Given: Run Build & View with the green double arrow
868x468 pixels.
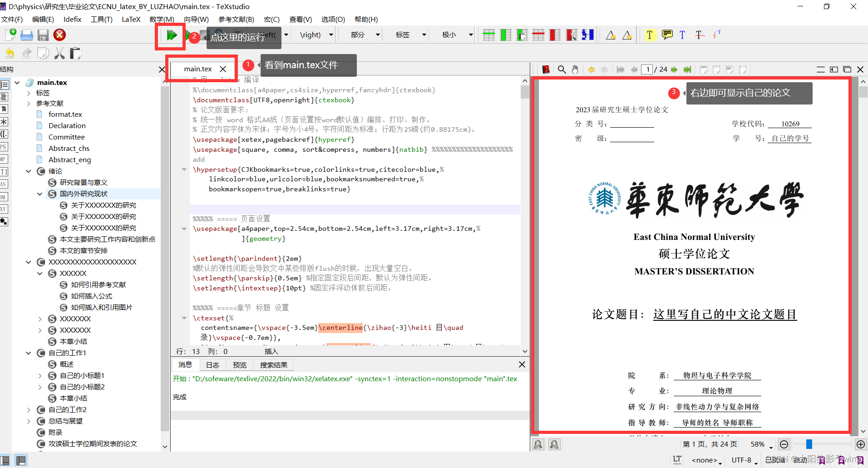Looking at the screenshot, I should point(172,35).
